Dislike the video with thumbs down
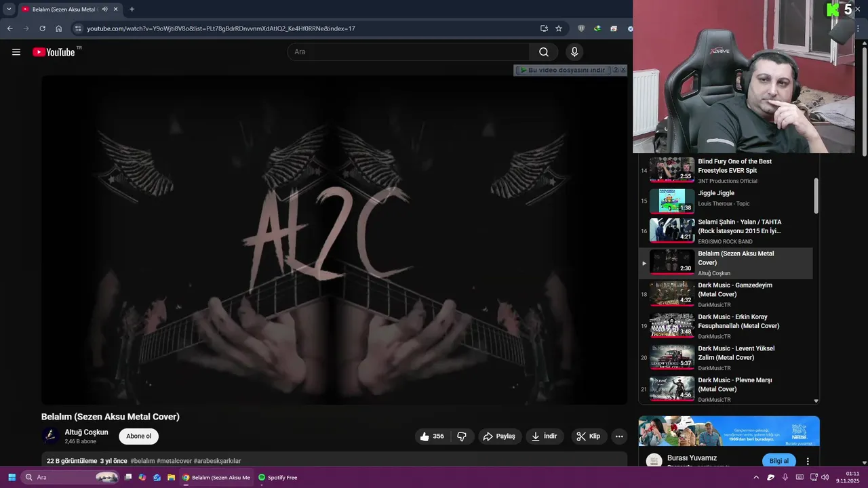 462,436
